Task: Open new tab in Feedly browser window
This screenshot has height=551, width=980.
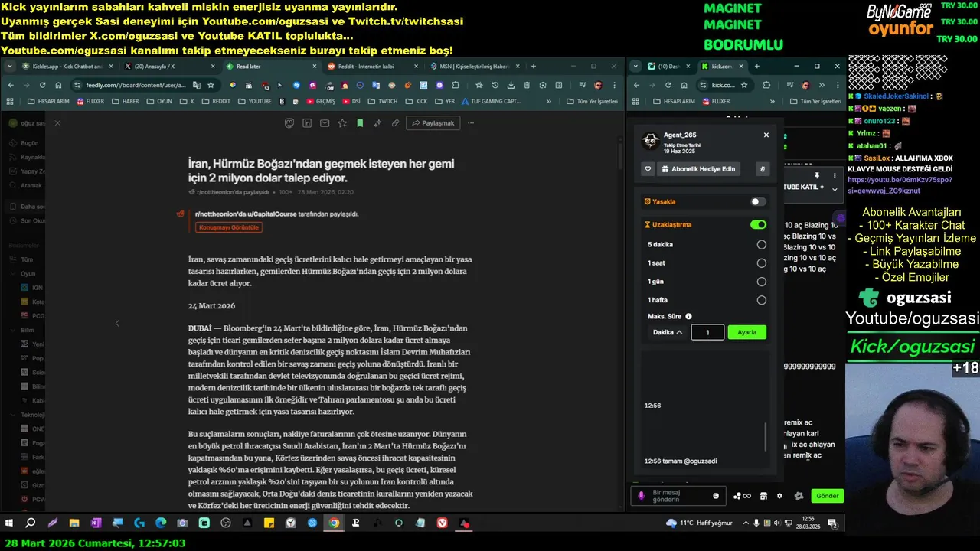Action: point(534,67)
